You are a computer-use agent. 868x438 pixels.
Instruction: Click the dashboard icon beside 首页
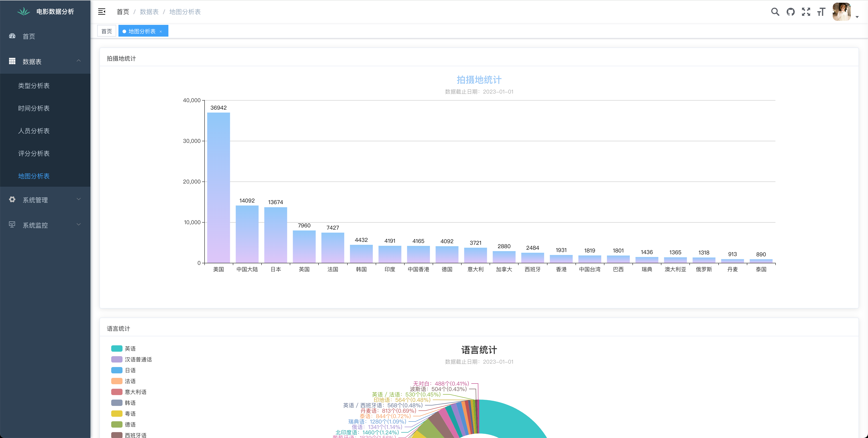12,36
